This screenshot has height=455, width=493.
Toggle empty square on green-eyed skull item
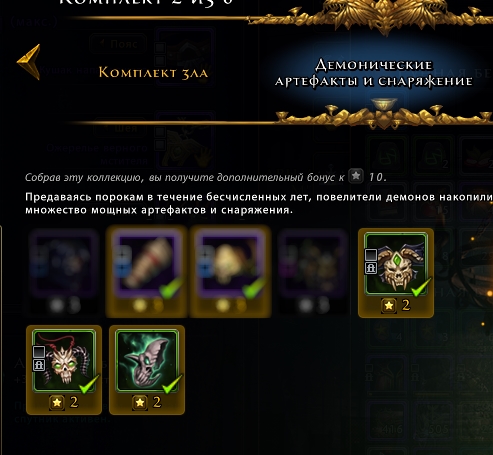[x=39, y=352]
